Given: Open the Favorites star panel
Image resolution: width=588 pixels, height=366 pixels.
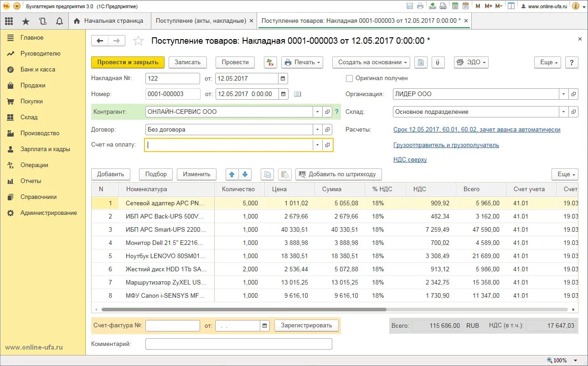Looking at the screenshot, I should click(26, 21).
